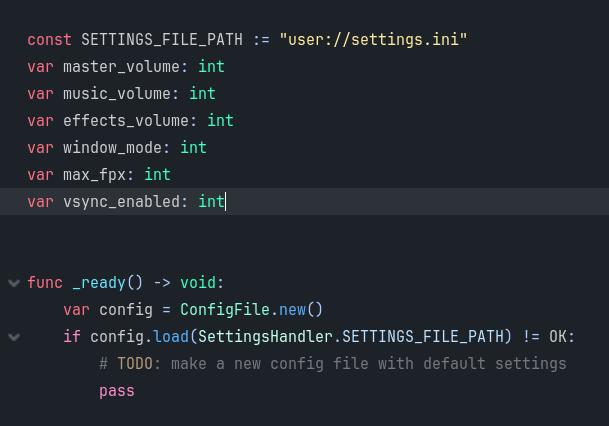Click the void return type
Image resolution: width=609 pixels, height=426 pixels.
point(198,283)
